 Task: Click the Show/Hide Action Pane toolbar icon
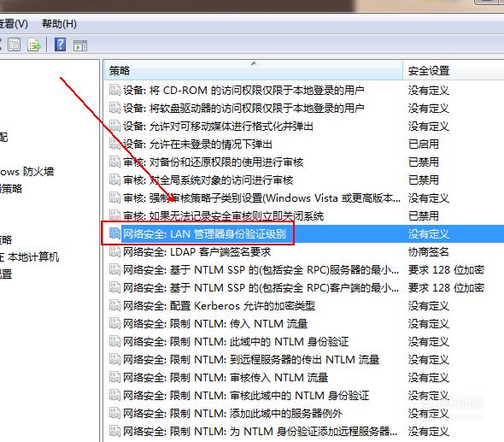(x=80, y=45)
